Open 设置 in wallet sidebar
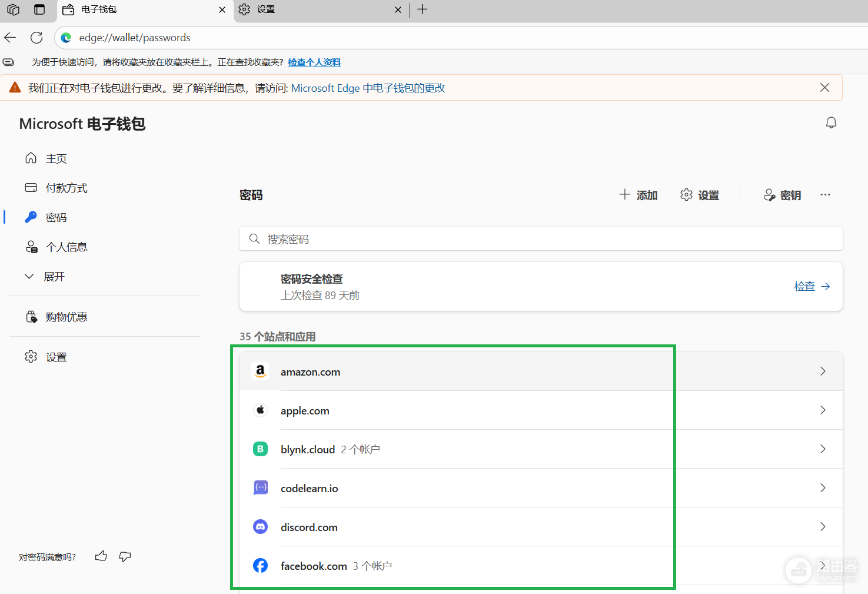868x594 pixels. coord(56,357)
